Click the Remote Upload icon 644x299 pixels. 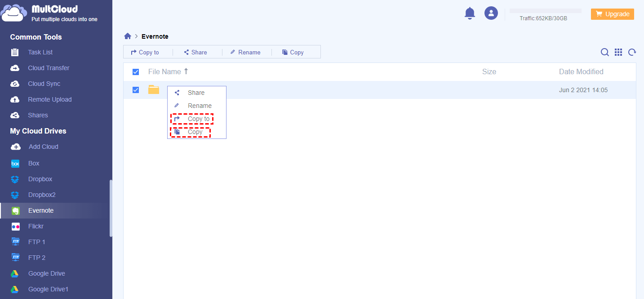(15, 99)
